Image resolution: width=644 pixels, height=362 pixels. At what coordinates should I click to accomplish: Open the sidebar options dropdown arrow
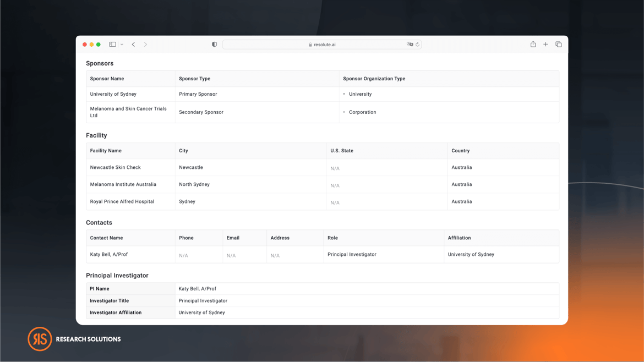click(122, 45)
